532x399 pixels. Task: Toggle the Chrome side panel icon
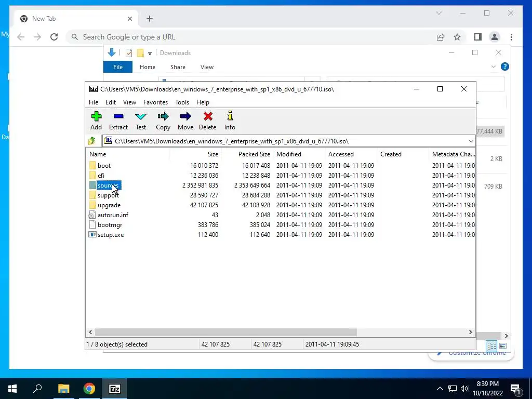[x=478, y=37]
